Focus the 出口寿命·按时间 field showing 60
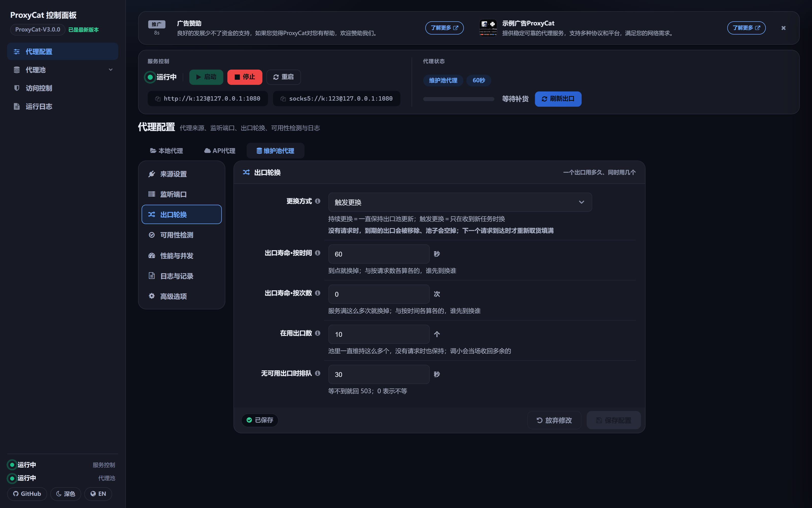The height and width of the screenshot is (508, 812). pyautogui.click(x=379, y=254)
